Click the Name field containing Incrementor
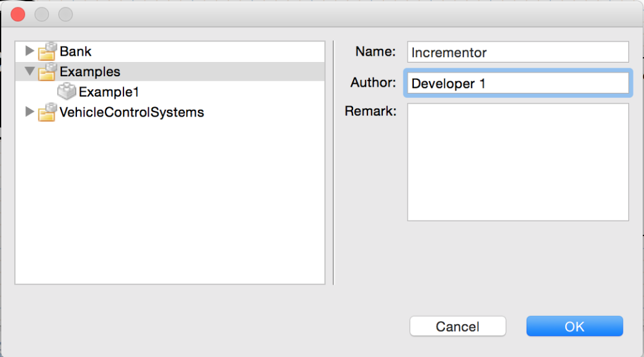This screenshot has height=357, width=644. tap(518, 52)
